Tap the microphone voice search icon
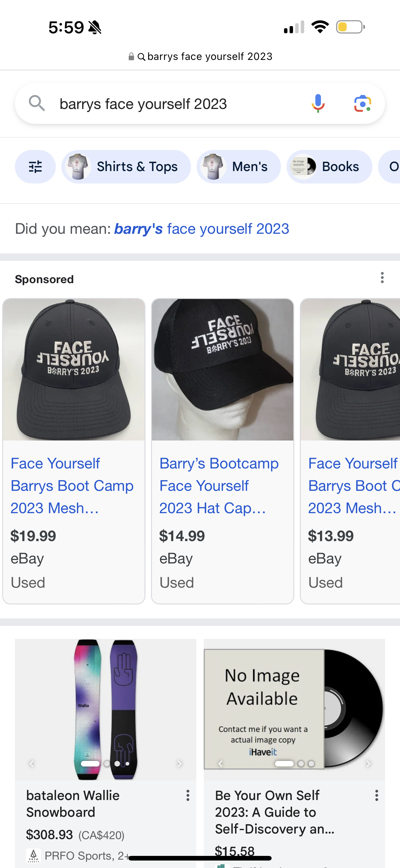The image size is (400, 868). [x=318, y=103]
